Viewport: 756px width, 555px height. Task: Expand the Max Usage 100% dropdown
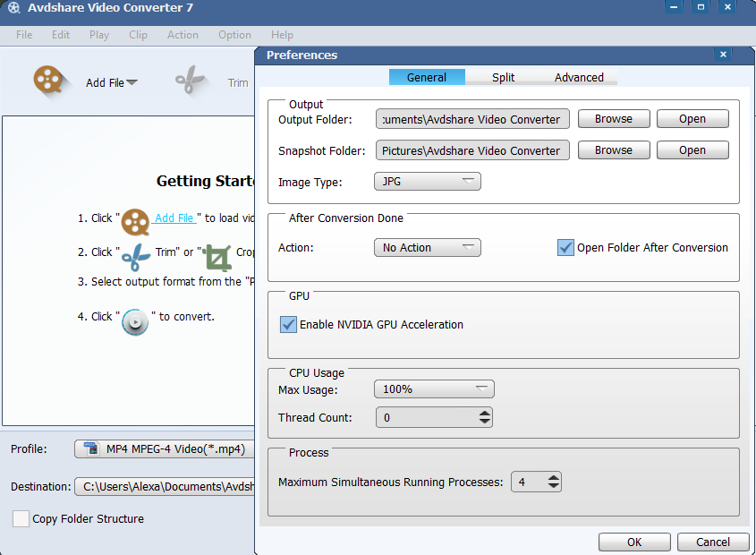click(434, 389)
